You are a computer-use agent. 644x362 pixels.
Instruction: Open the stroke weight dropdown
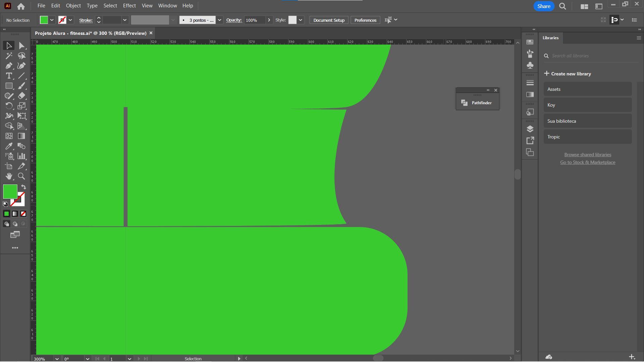(125, 20)
